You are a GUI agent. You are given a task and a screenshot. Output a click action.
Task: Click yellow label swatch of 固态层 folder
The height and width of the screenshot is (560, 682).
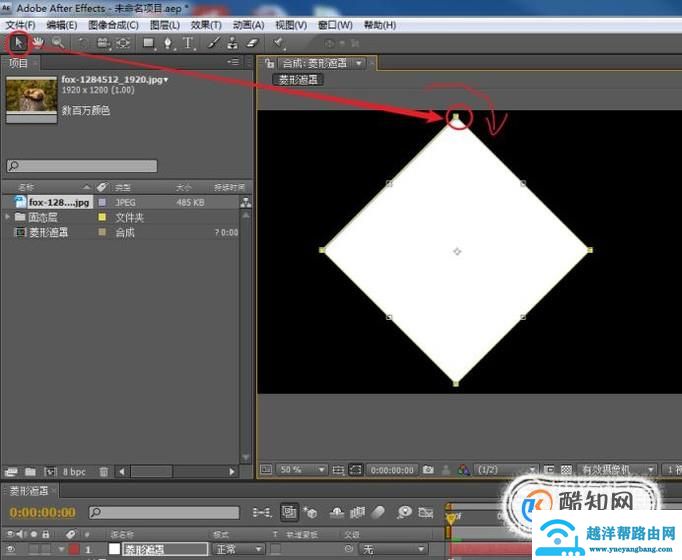pyautogui.click(x=102, y=217)
